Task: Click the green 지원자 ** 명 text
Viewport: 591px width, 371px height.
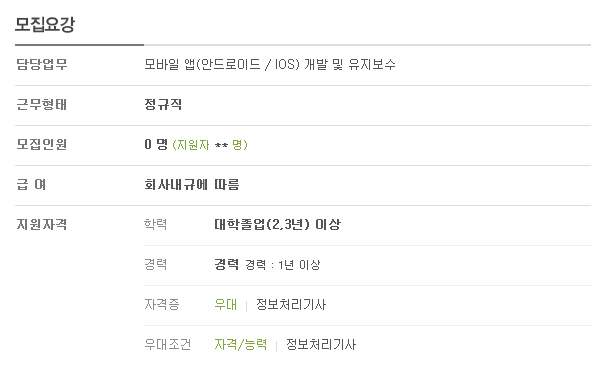Action: click(210, 145)
